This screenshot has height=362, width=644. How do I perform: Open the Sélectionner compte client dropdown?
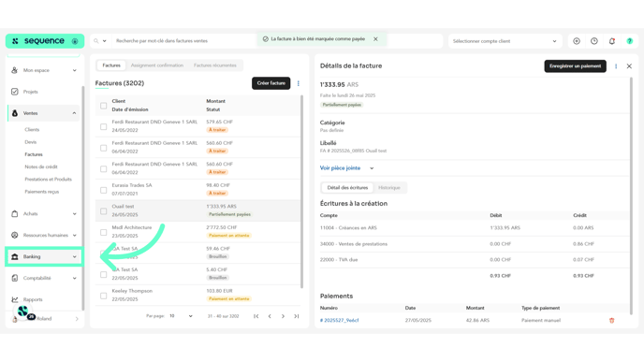[505, 41]
